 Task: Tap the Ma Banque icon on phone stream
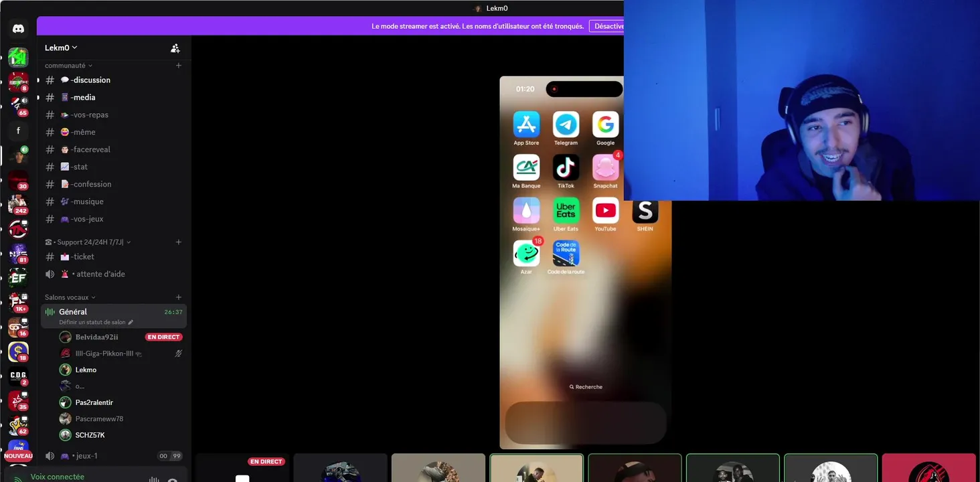coord(526,167)
